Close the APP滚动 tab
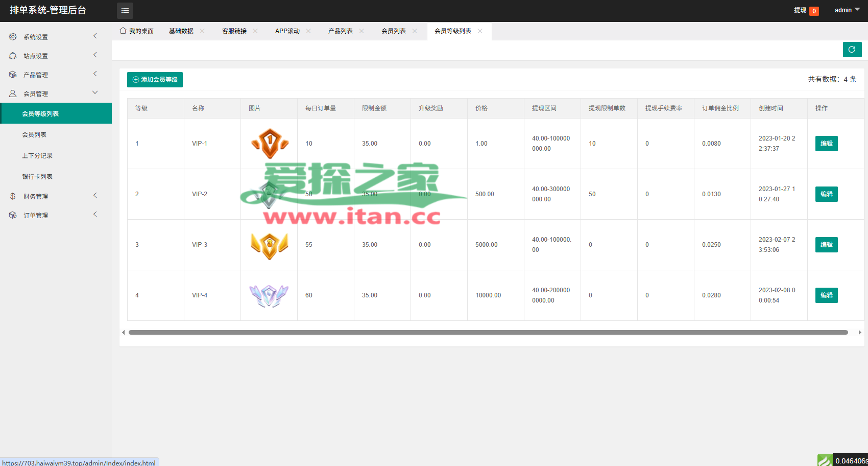868x466 pixels. pyautogui.click(x=309, y=31)
